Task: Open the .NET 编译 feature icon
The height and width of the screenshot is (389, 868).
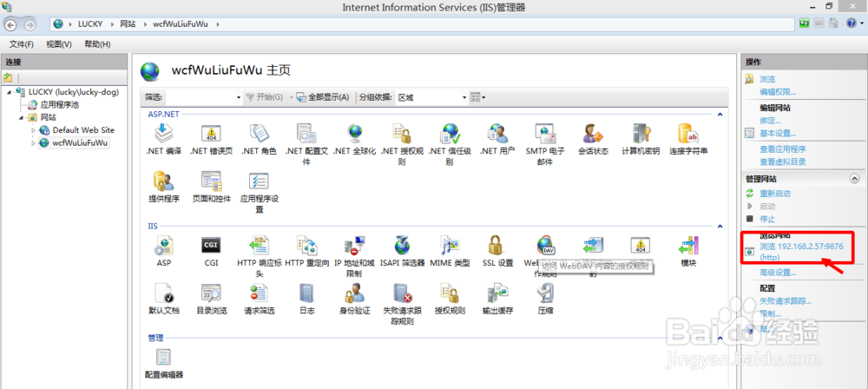Action: (x=164, y=134)
